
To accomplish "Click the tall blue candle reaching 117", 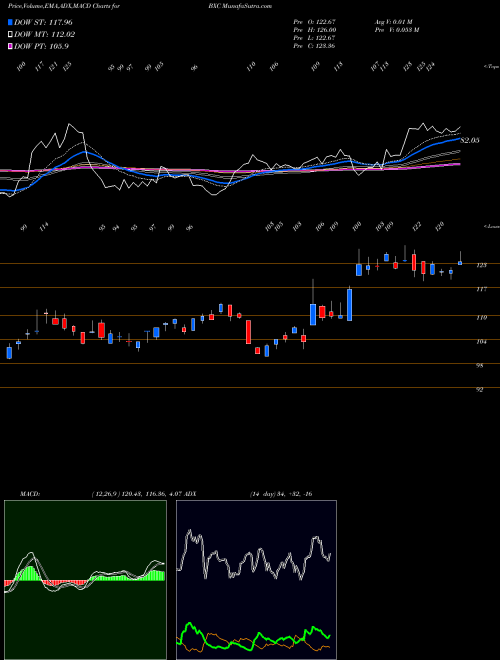I will tap(349, 305).
